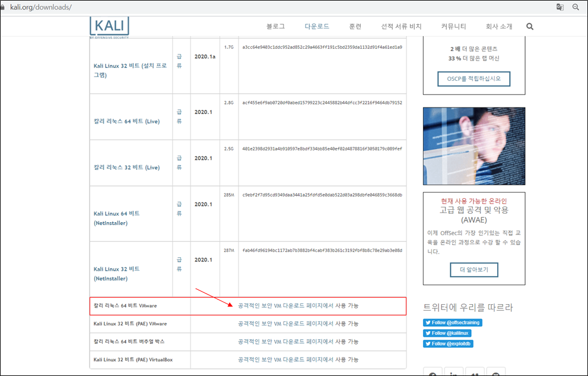This screenshot has height=376, width=588.
Task: Click the Kali logo in the header
Action: 109,27
